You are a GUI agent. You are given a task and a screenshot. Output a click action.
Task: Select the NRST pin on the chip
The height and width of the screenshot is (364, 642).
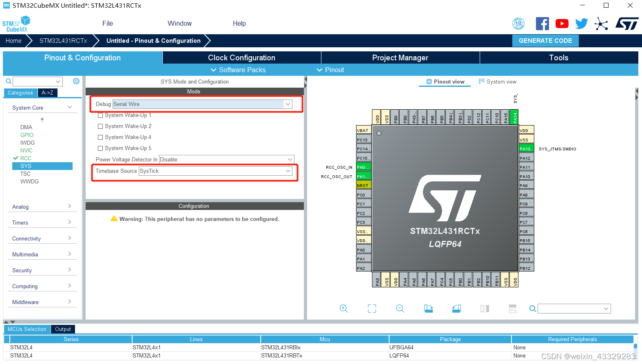point(363,185)
